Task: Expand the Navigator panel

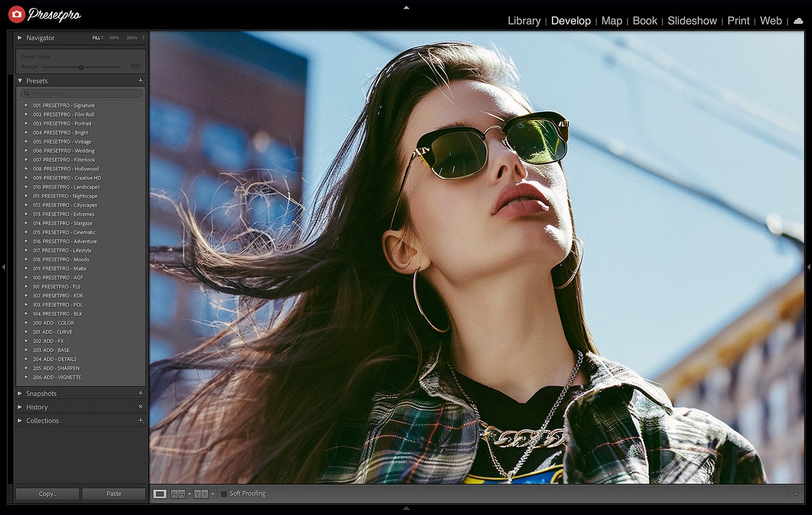Action: 20,38
